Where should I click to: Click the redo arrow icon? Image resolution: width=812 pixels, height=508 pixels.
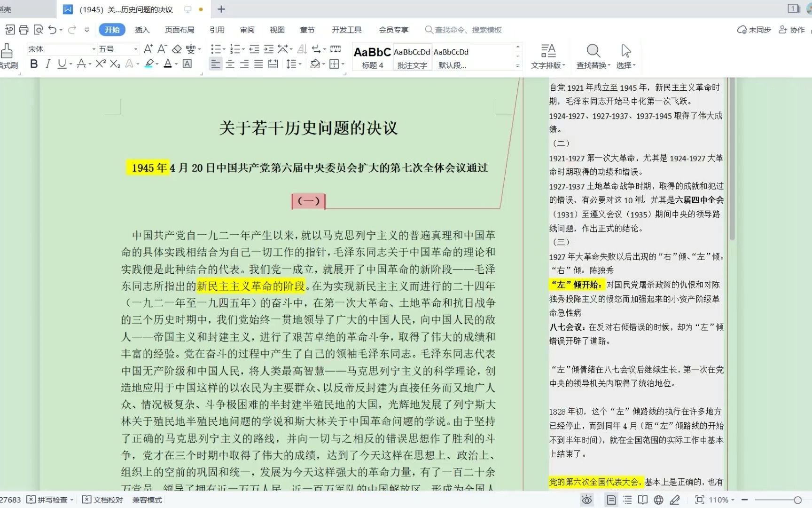click(72, 30)
